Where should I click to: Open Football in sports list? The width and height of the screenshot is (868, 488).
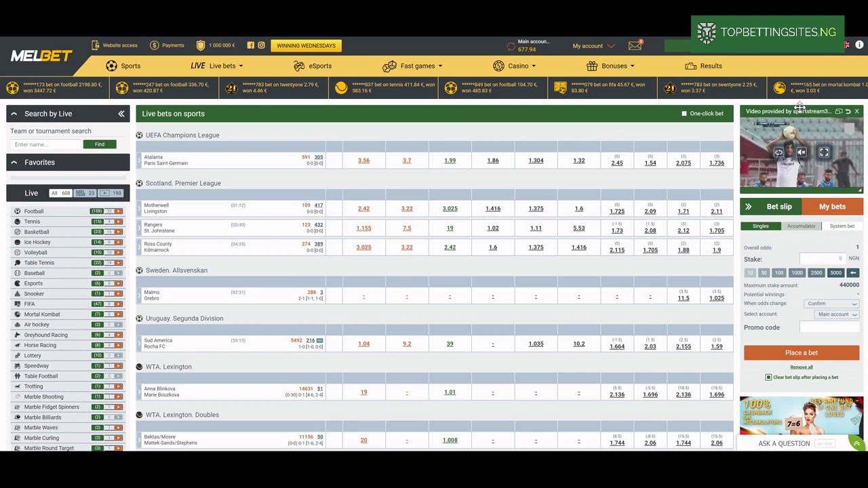pos(33,211)
